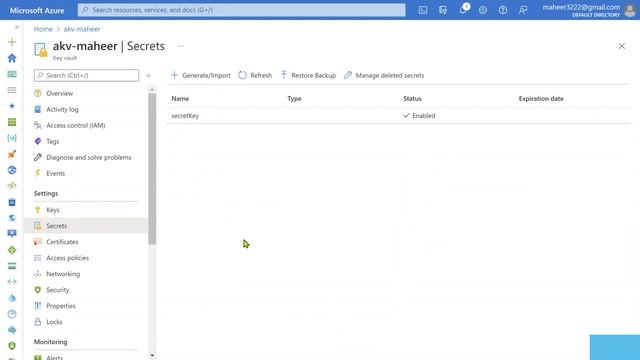Click the sidebar scroll up arrow
Viewport: 640px width, 360px height.
(x=152, y=89)
